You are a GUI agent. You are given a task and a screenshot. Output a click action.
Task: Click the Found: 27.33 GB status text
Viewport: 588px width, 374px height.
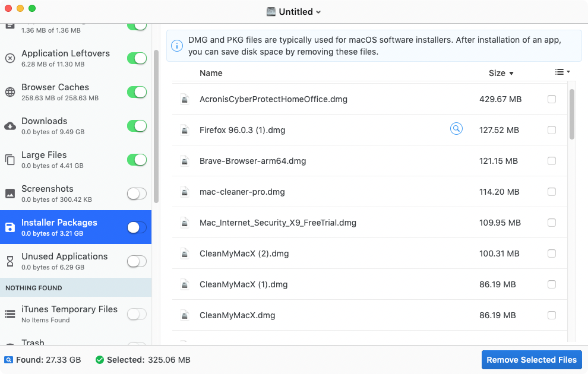tap(48, 360)
